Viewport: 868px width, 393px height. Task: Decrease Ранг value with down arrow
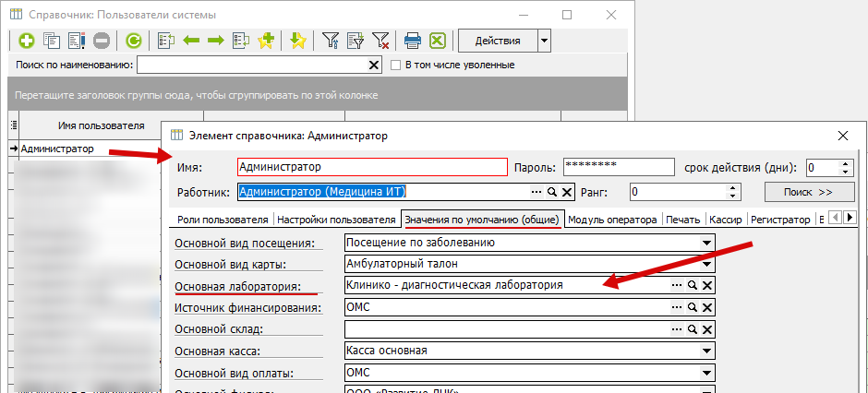pyautogui.click(x=732, y=196)
